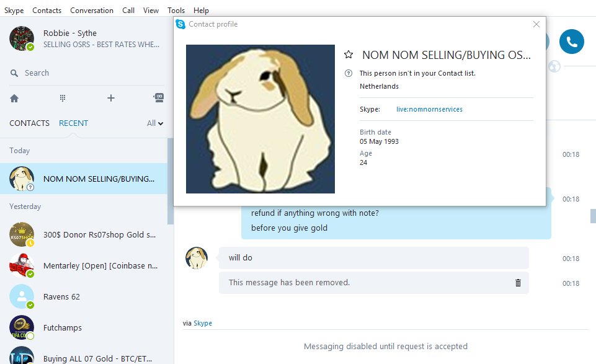Screen dimensions: 596x364
Task: Open Mentarley [Open] [Coinbase conversation
Action: [84, 265]
